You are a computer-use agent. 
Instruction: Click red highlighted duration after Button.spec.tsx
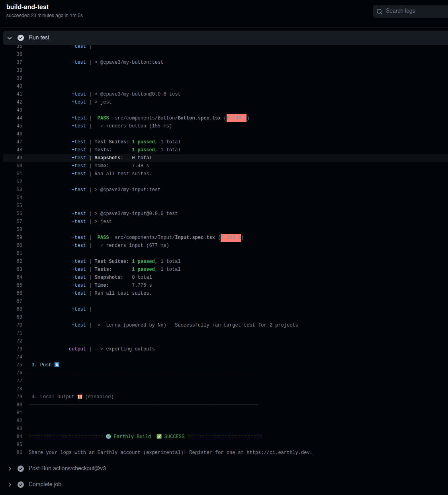coord(236,118)
